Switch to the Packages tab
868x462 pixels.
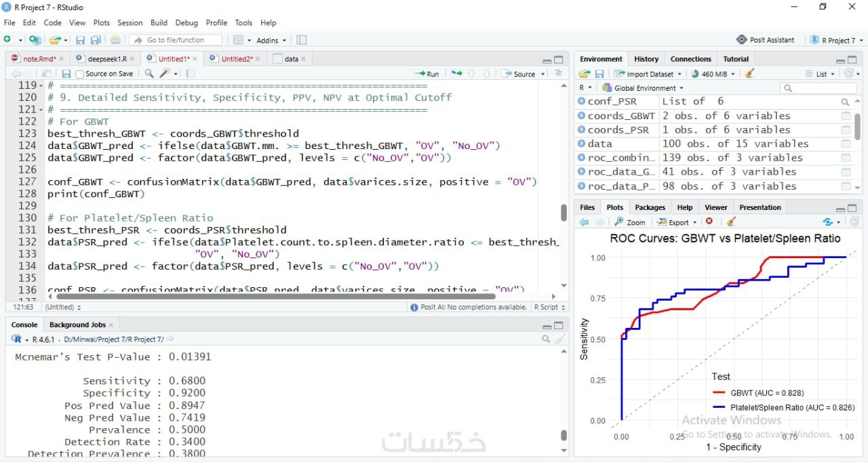coord(650,207)
